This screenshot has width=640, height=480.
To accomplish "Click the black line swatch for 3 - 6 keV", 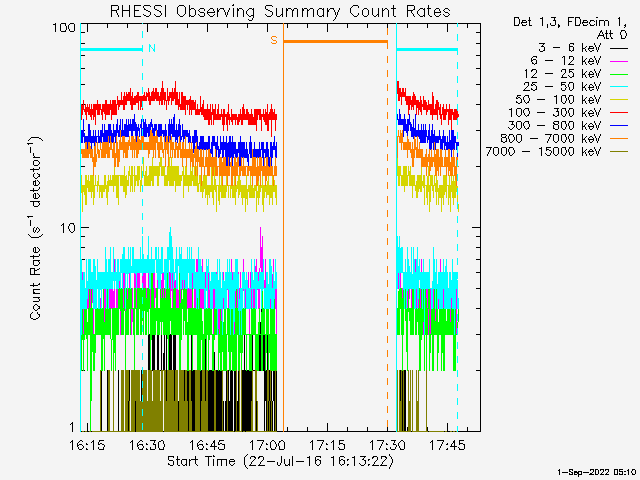I will (619, 48).
